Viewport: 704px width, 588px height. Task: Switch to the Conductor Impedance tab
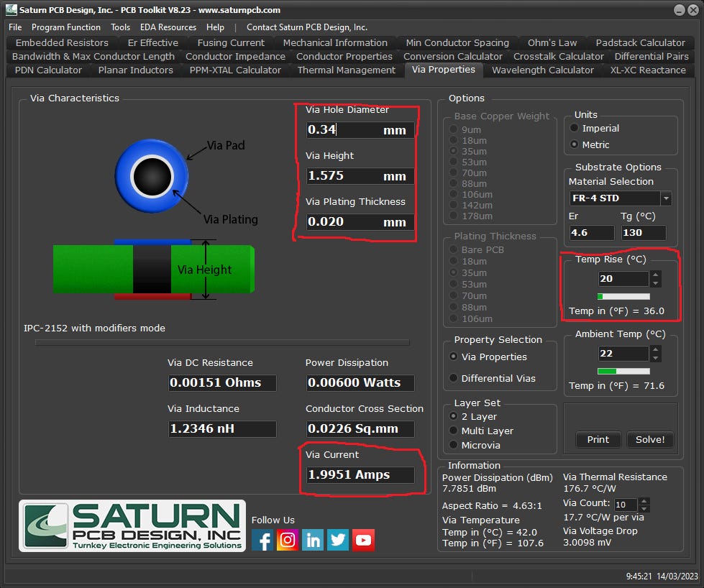pyautogui.click(x=235, y=57)
